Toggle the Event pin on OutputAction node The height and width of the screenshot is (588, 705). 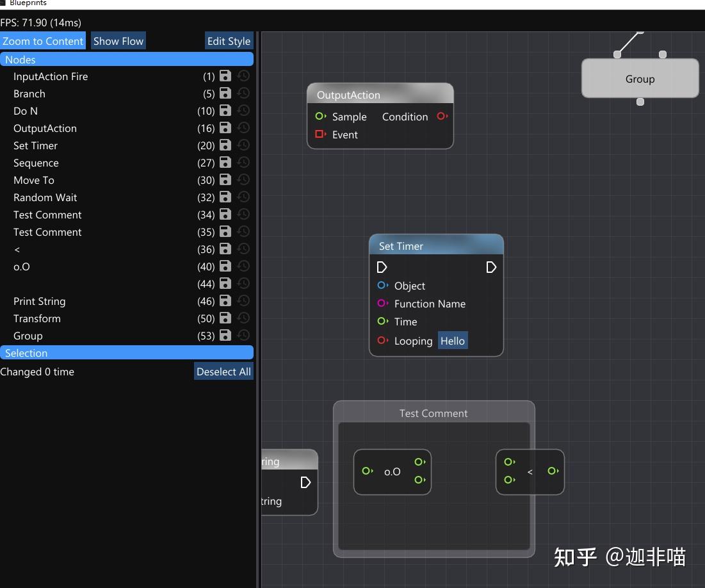tap(320, 135)
